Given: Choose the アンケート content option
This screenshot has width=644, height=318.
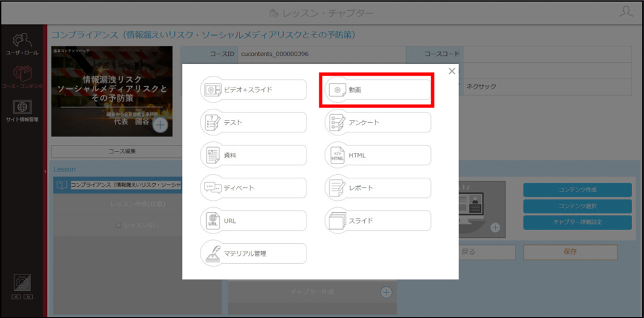Looking at the screenshot, I should (378, 122).
